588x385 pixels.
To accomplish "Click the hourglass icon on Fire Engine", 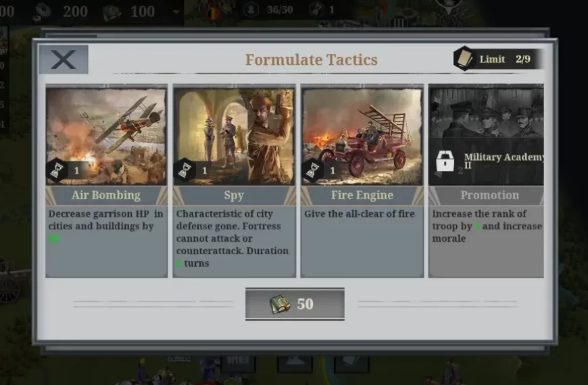I will coord(312,171).
